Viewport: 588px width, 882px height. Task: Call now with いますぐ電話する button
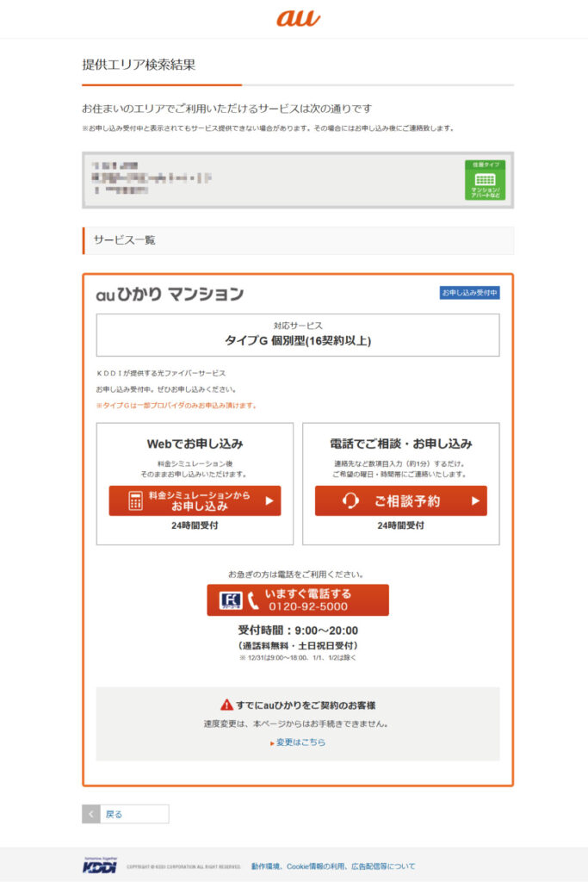[x=298, y=600]
